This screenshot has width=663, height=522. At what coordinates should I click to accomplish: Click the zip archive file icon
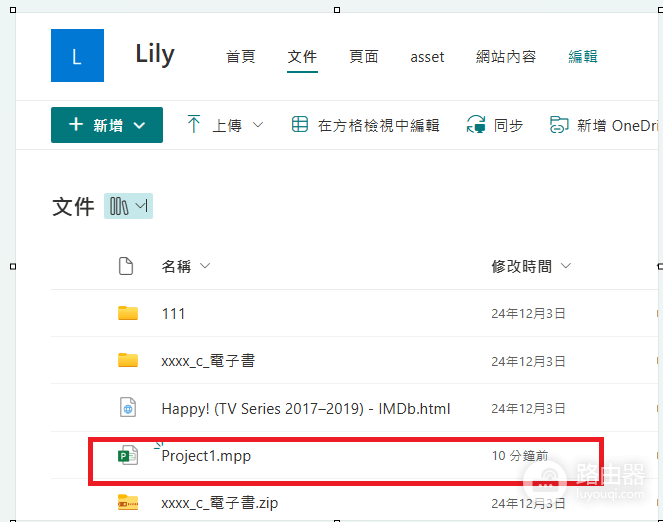128,503
